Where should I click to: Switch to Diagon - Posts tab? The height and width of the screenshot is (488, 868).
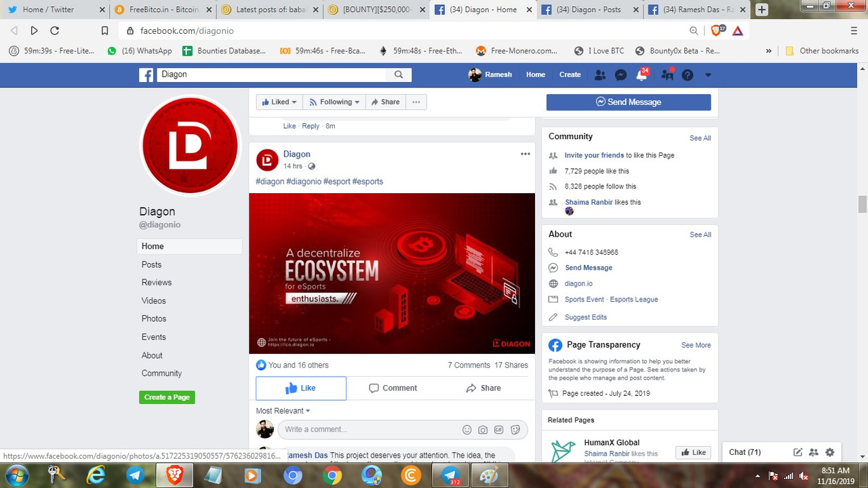click(x=589, y=9)
